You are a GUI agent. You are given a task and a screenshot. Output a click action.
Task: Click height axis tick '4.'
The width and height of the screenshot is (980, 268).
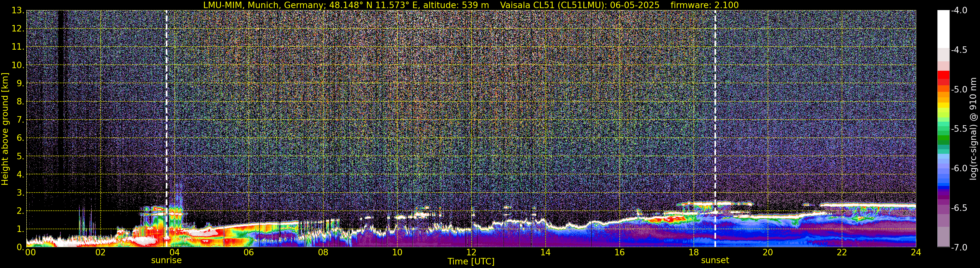20,175
